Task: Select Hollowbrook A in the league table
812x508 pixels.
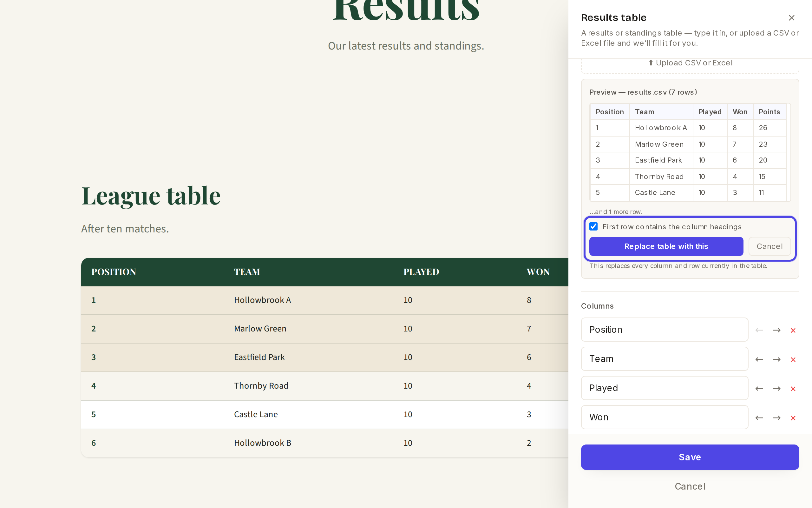Action: [262, 300]
